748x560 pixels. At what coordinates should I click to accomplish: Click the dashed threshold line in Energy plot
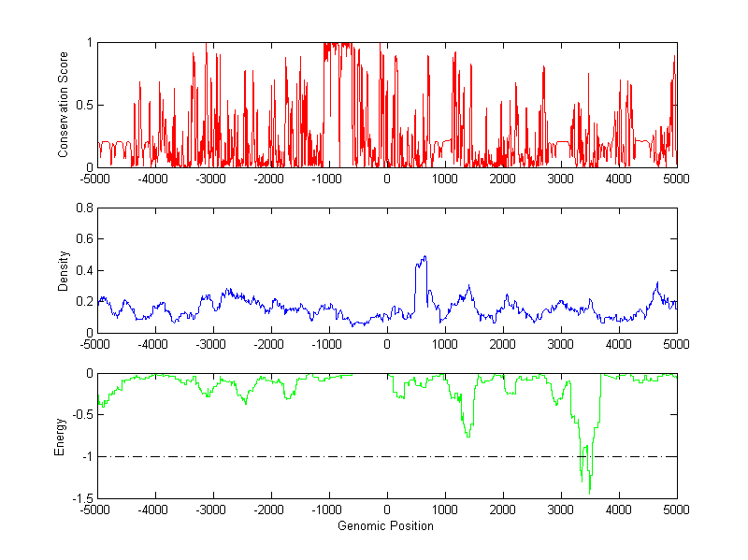280,456
